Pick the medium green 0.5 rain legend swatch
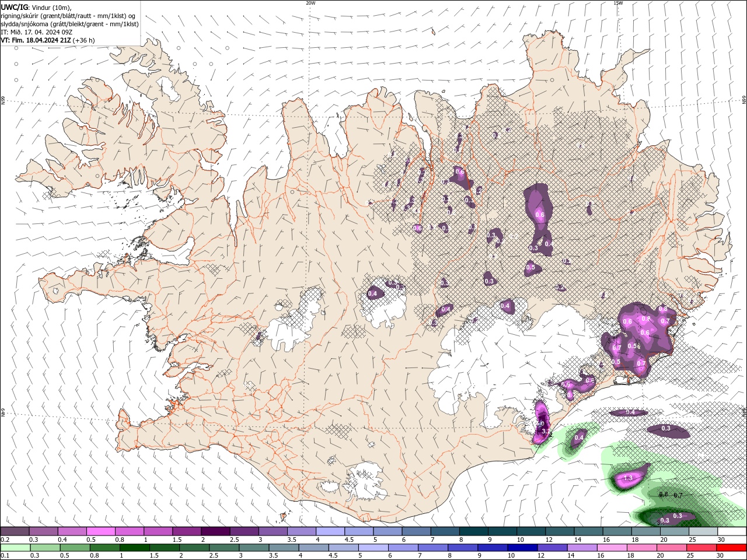 point(75,548)
